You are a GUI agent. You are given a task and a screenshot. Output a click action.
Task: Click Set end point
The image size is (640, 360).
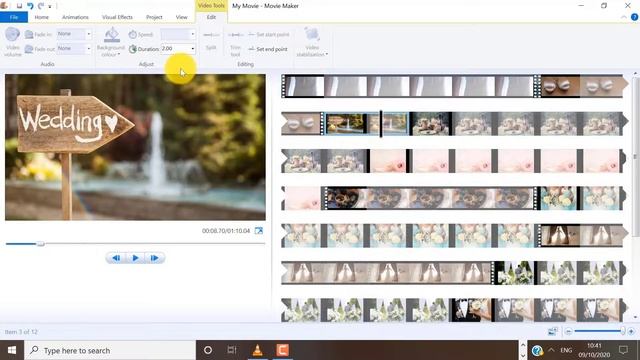(x=268, y=49)
